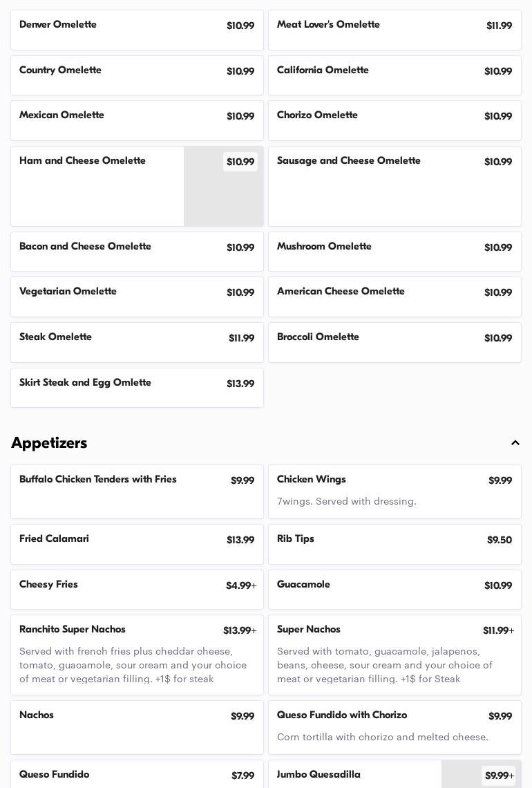532x788 pixels.
Task: Open the Denver Omelette item
Action: point(137,30)
